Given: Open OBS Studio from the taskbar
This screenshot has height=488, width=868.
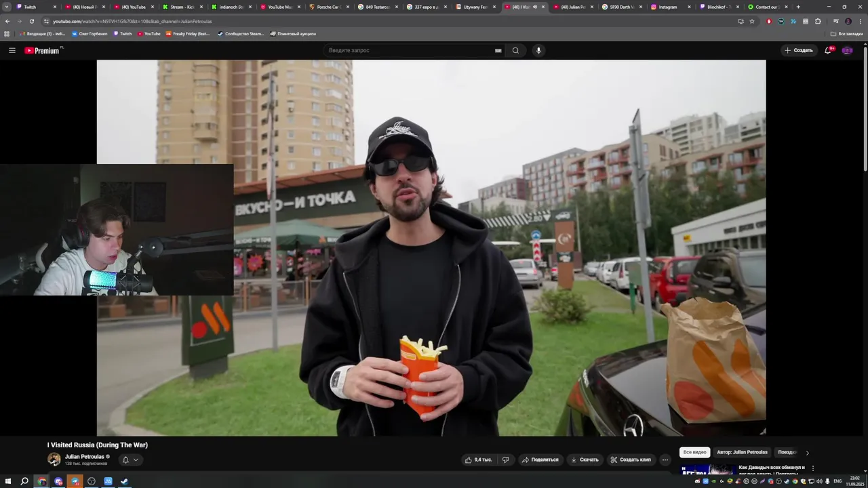Looking at the screenshot, I should pyautogui.click(x=92, y=481).
